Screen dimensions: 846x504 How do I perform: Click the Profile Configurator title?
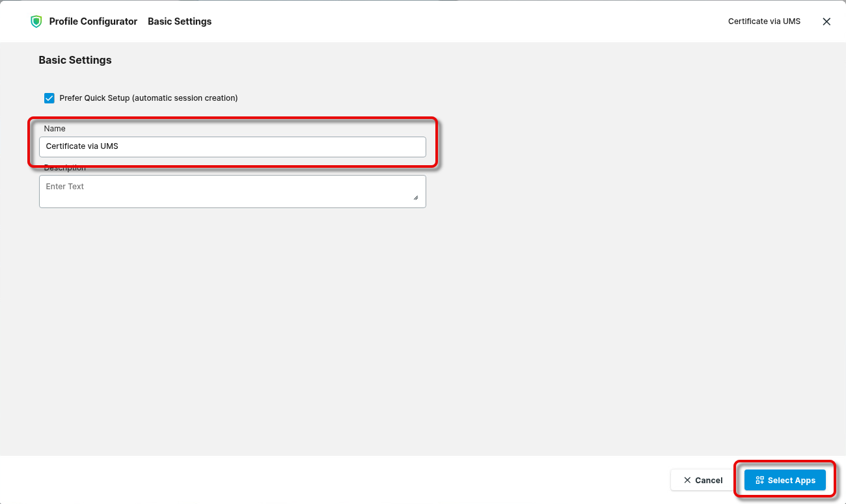tap(93, 21)
